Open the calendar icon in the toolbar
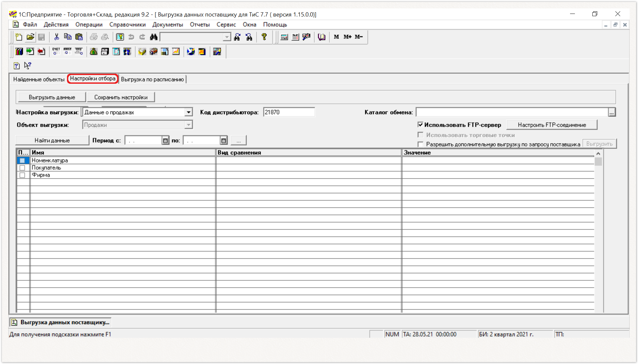638x364 pixels. coord(295,37)
